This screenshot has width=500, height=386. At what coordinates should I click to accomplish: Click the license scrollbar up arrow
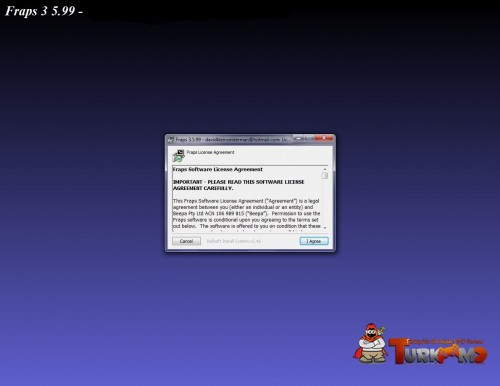[325, 169]
